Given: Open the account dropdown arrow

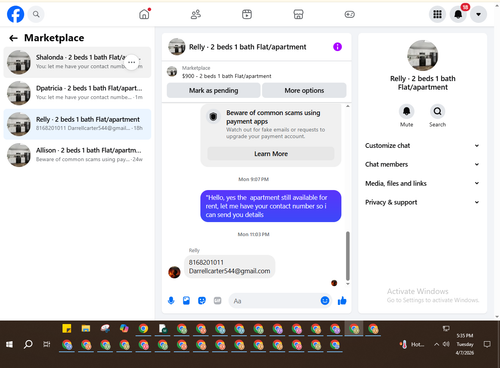Looking at the screenshot, I should click(478, 14).
